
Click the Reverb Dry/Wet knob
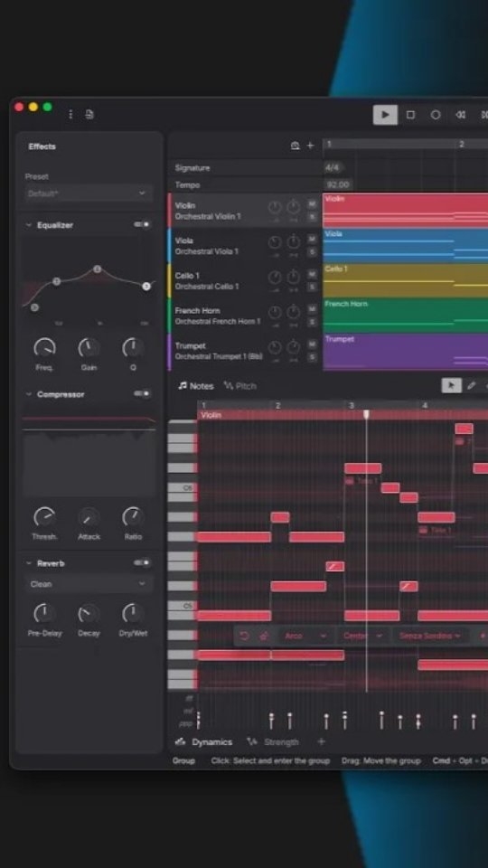click(x=133, y=613)
